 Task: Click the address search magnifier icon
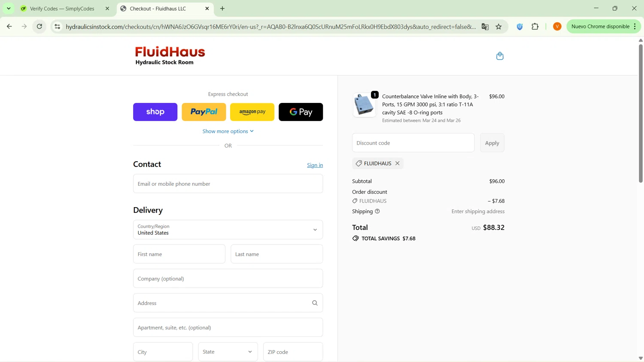(x=315, y=303)
